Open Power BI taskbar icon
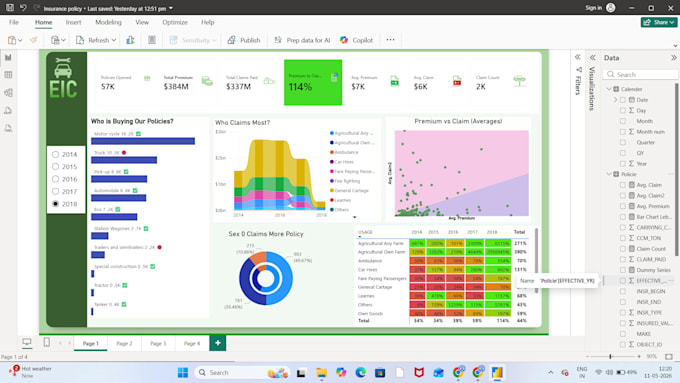 (497, 373)
